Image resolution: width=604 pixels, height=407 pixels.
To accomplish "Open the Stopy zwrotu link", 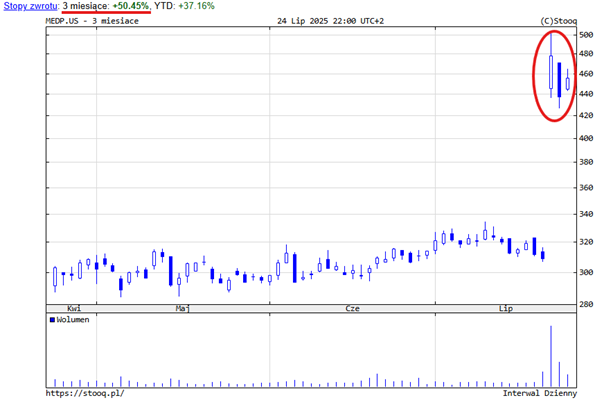I will point(29,6).
